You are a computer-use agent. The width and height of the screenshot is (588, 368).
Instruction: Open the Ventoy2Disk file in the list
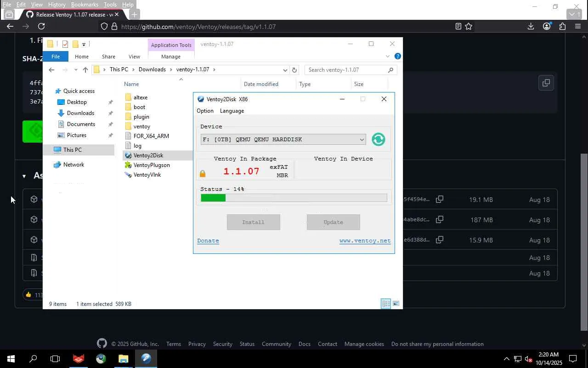tap(148, 155)
